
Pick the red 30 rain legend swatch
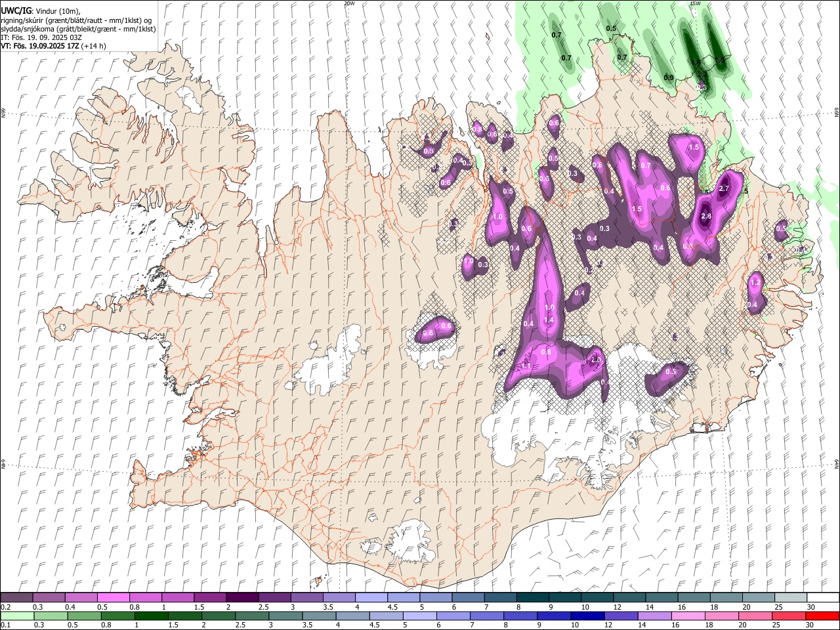823,616
